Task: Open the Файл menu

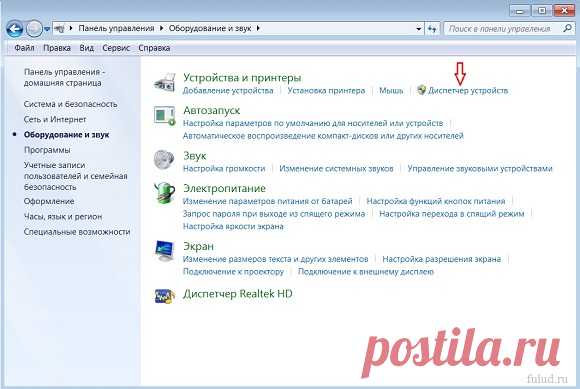Action: pos(24,48)
